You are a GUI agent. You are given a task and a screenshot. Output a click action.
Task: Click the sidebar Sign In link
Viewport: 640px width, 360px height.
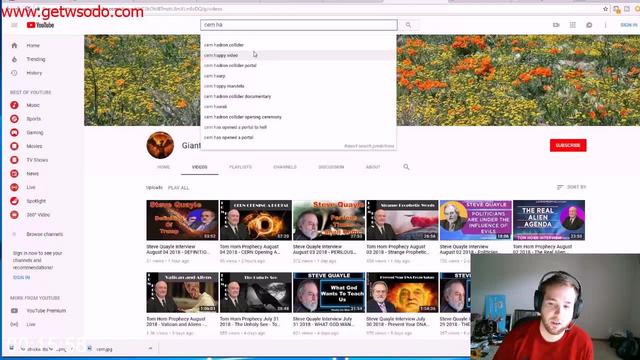tap(21, 278)
